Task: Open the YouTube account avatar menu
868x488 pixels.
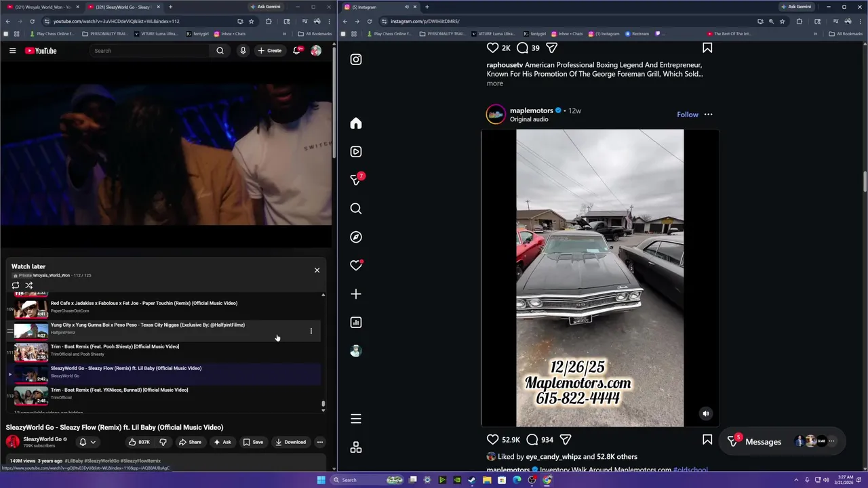Action: tap(316, 51)
